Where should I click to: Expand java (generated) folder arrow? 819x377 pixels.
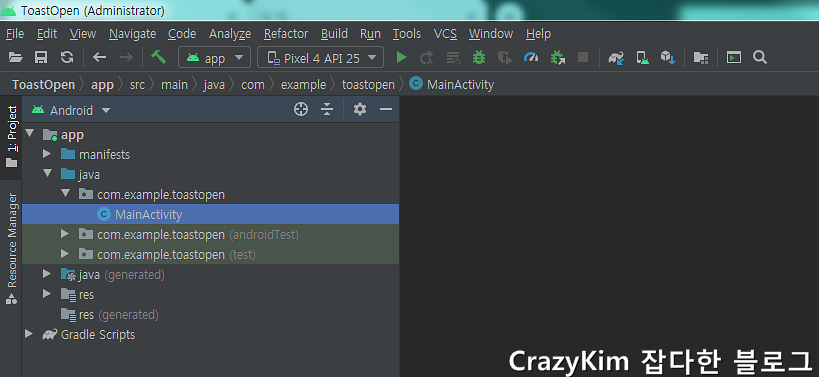coord(47,274)
